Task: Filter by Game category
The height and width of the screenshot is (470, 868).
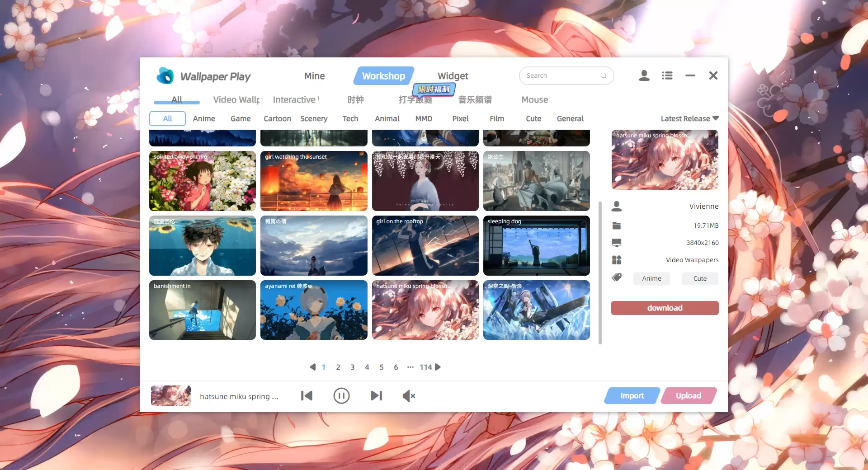Action: (x=241, y=118)
